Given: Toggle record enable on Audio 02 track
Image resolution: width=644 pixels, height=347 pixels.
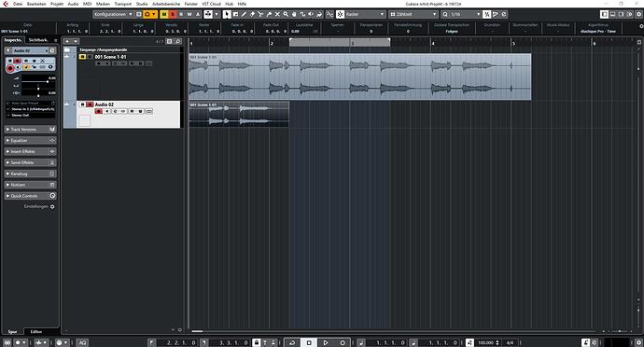Looking at the screenshot, I should point(99,111).
